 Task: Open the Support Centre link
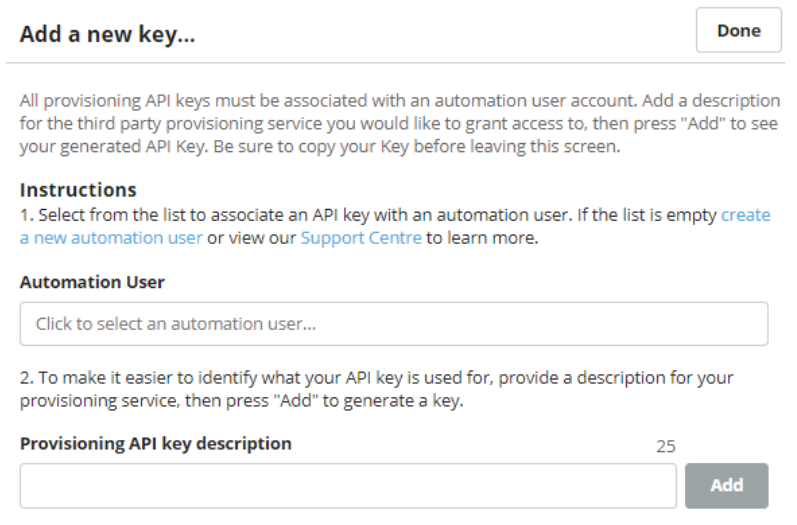click(361, 237)
